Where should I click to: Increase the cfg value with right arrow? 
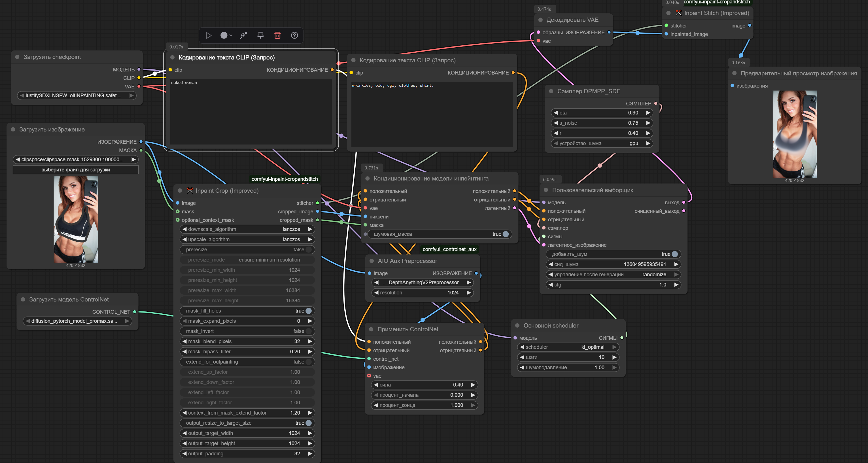(676, 285)
